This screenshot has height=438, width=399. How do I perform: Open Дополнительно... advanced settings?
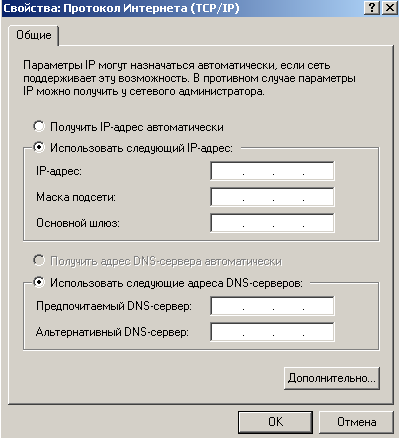click(x=332, y=378)
